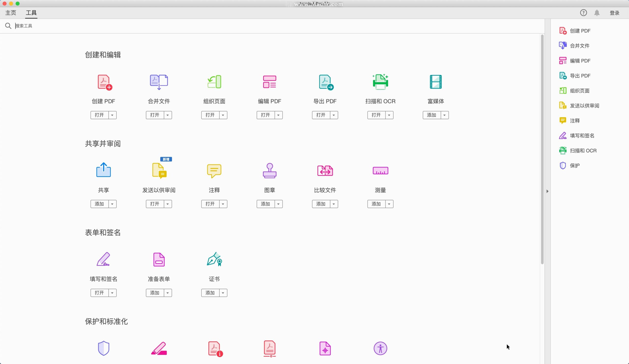Open the 富媒体 tool icon

click(x=436, y=82)
